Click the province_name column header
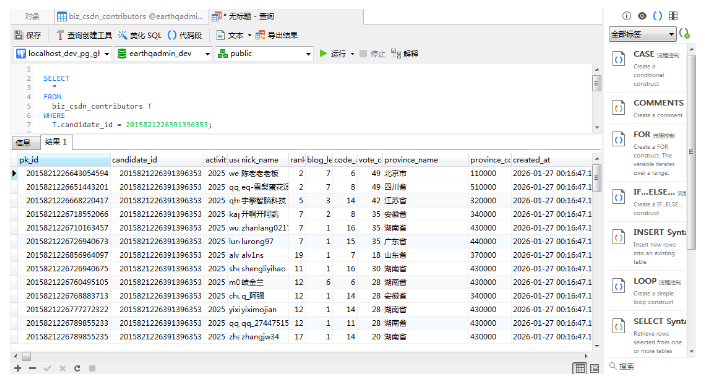The height and width of the screenshot is (385, 705). [425, 160]
